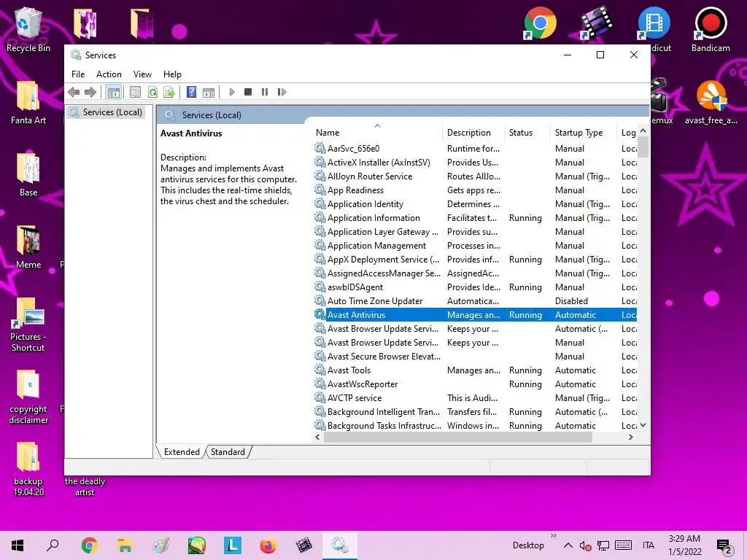
Task: Select the Avast Antivirus service row
Action: pyautogui.click(x=475, y=315)
